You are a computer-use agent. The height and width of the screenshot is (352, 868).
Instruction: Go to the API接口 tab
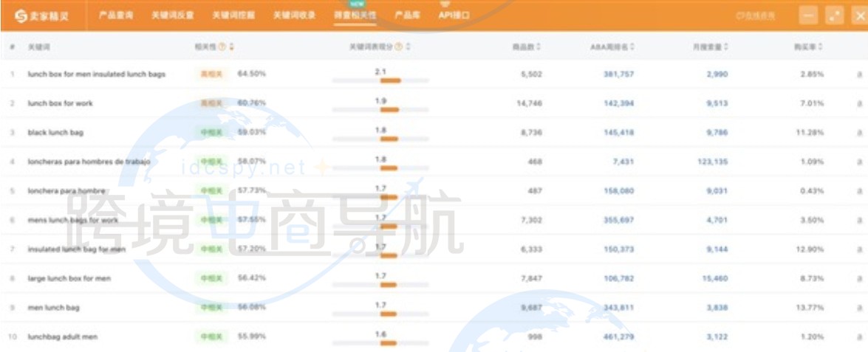454,15
